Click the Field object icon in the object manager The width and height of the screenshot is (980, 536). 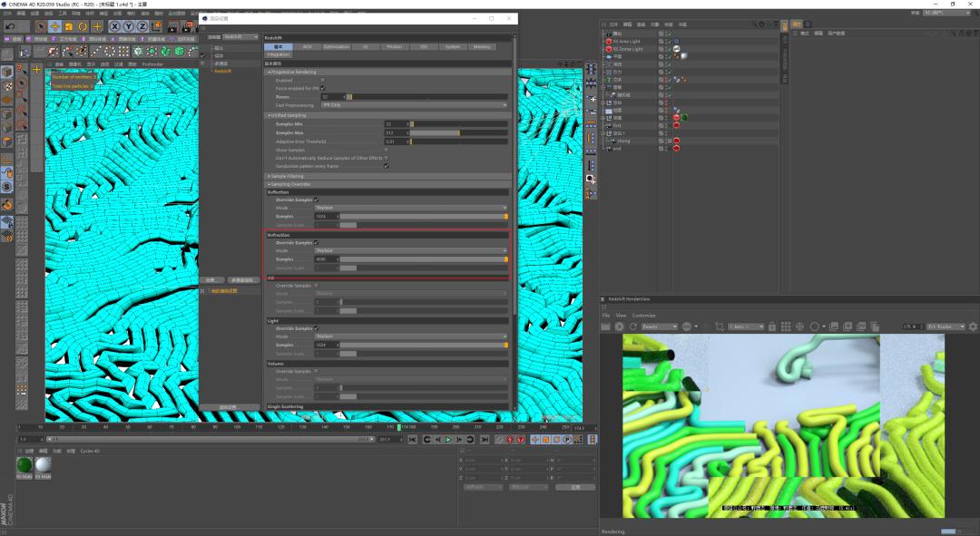point(609,124)
